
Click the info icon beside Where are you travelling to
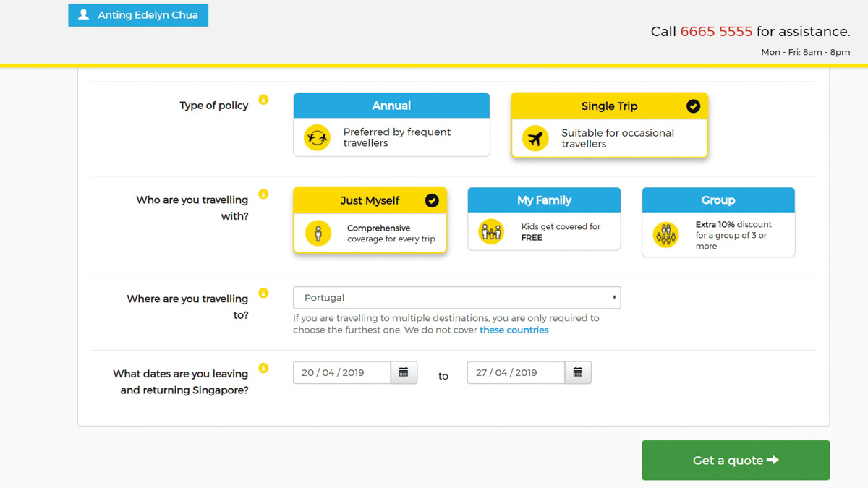click(x=263, y=294)
